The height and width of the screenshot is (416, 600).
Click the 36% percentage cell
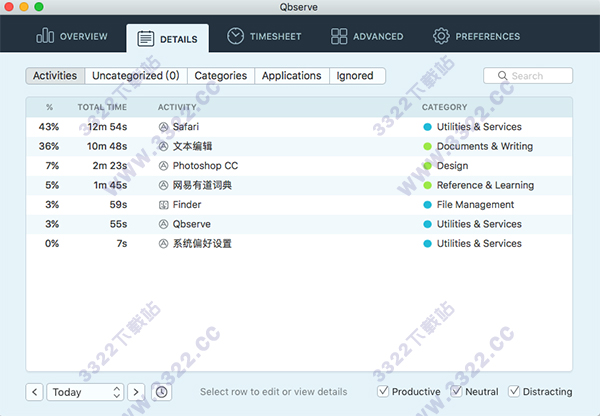[49, 146]
